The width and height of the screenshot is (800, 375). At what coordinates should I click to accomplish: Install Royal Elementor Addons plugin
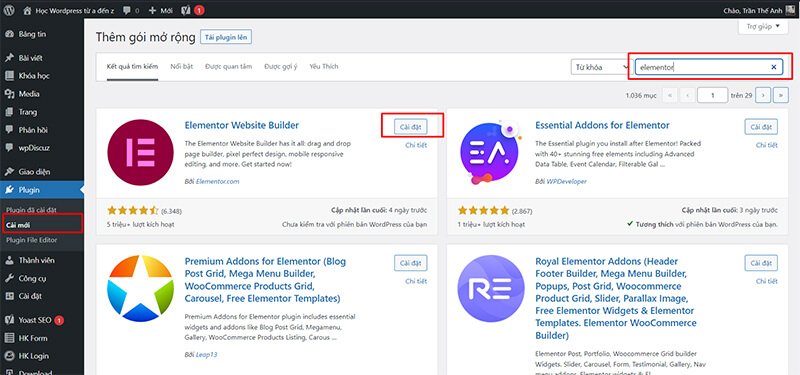point(761,263)
